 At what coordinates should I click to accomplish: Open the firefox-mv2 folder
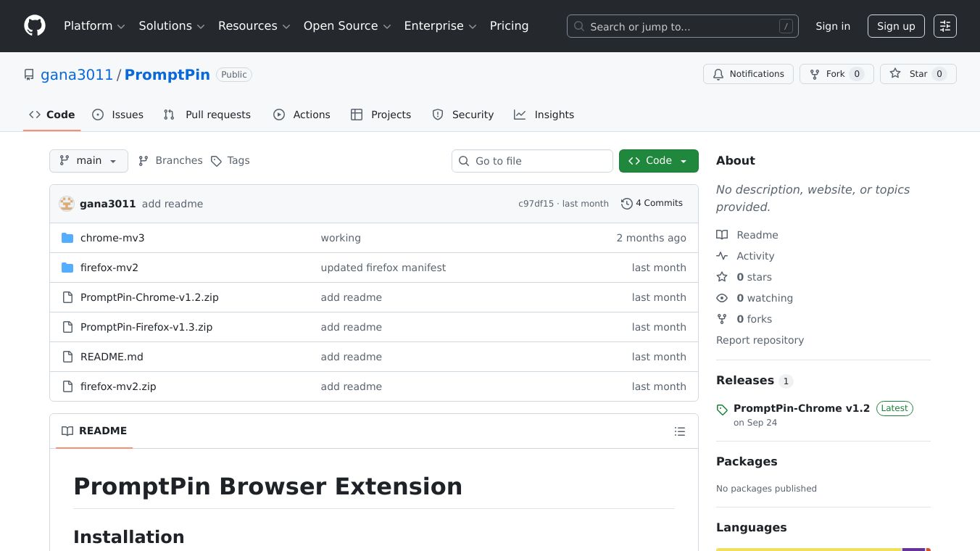(x=109, y=268)
